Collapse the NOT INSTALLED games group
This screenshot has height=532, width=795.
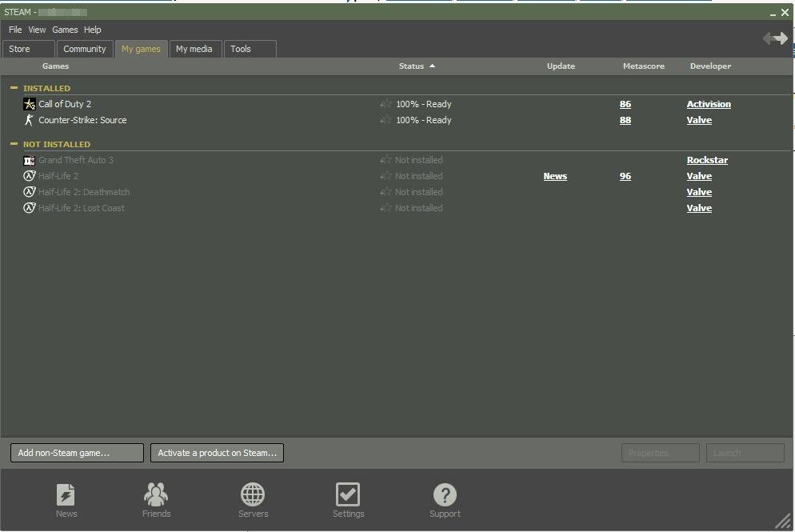(x=14, y=144)
